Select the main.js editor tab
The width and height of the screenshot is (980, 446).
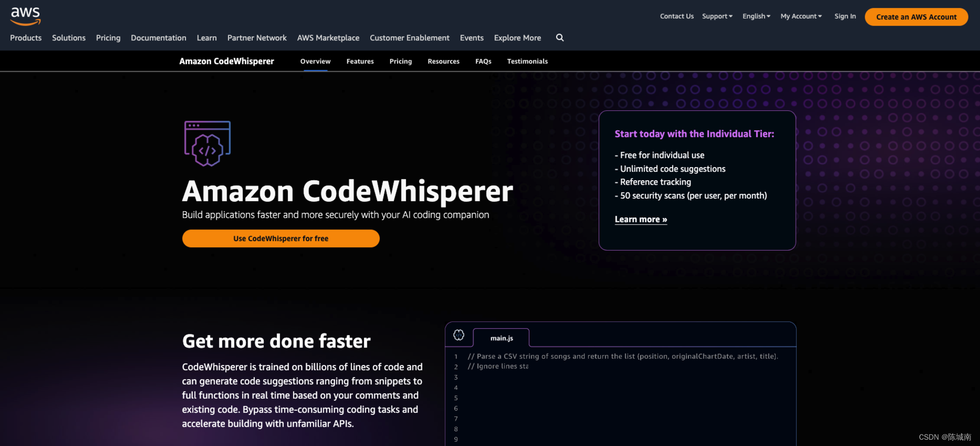point(502,338)
